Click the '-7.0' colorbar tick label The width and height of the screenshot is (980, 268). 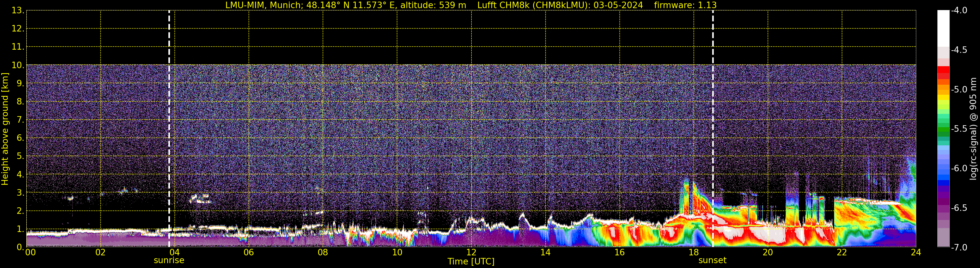[x=959, y=248]
